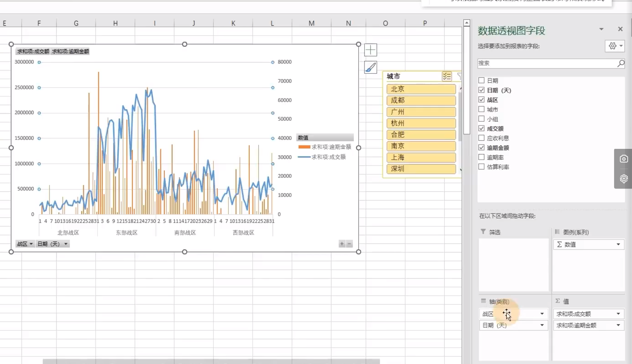Select column header P

pyautogui.click(x=425, y=23)
